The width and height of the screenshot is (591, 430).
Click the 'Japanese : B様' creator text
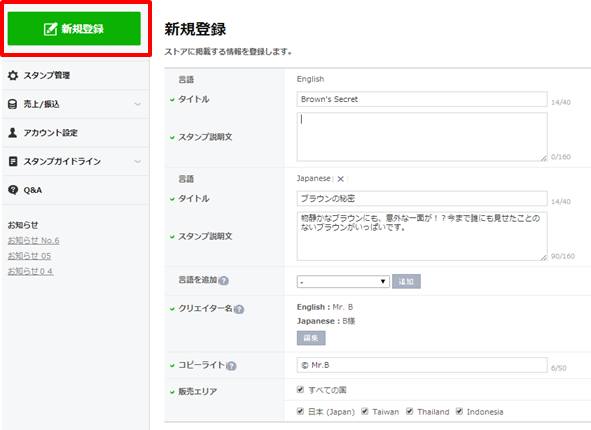[x=326, y=321]
